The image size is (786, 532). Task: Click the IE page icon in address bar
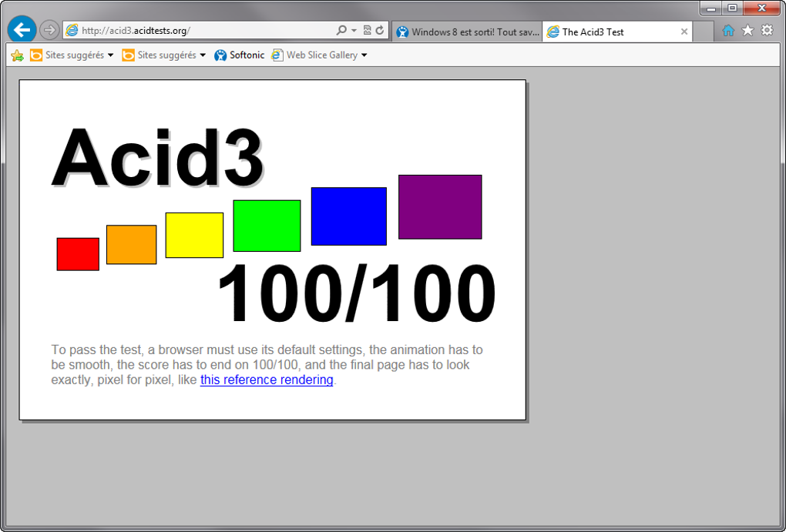(x=72, y=31)
